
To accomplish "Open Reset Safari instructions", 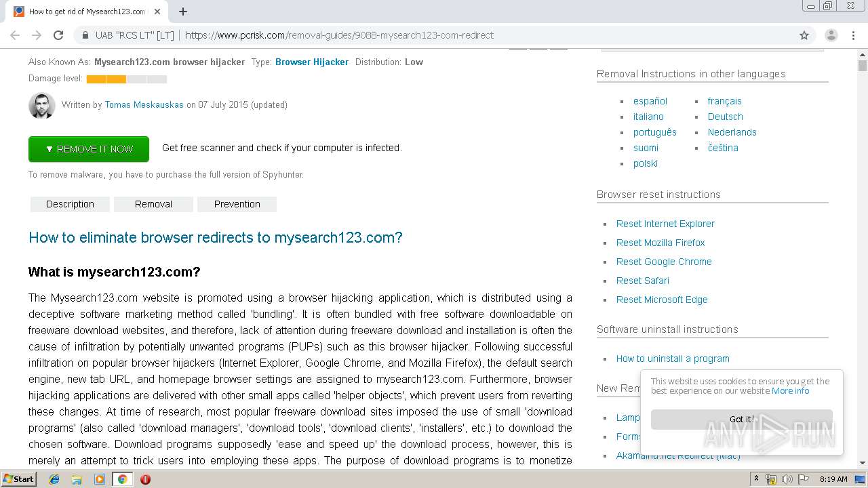I will [x=643, y=281].
